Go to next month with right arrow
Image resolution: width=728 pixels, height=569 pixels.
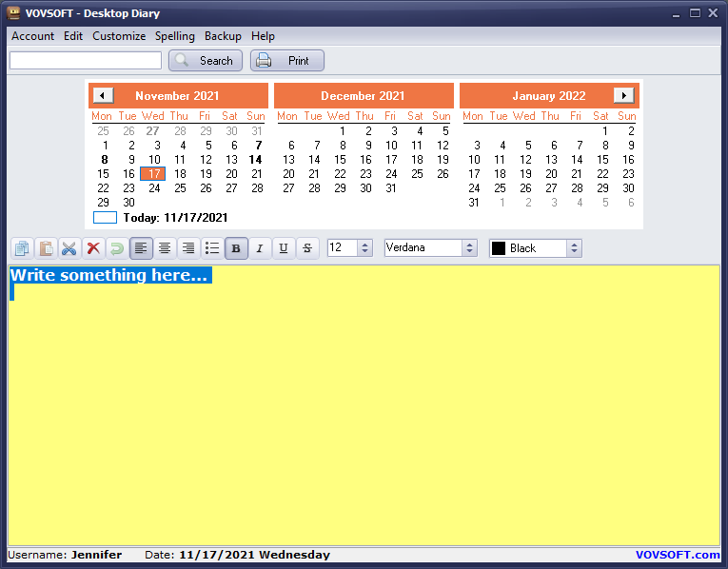click(x=623, y=95)
